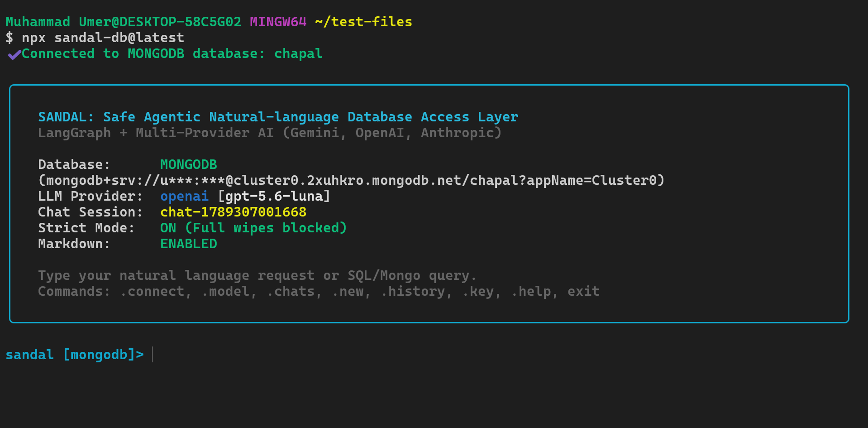
Task: Click the 'Markdown:' label
Action: tap(74, 244)
